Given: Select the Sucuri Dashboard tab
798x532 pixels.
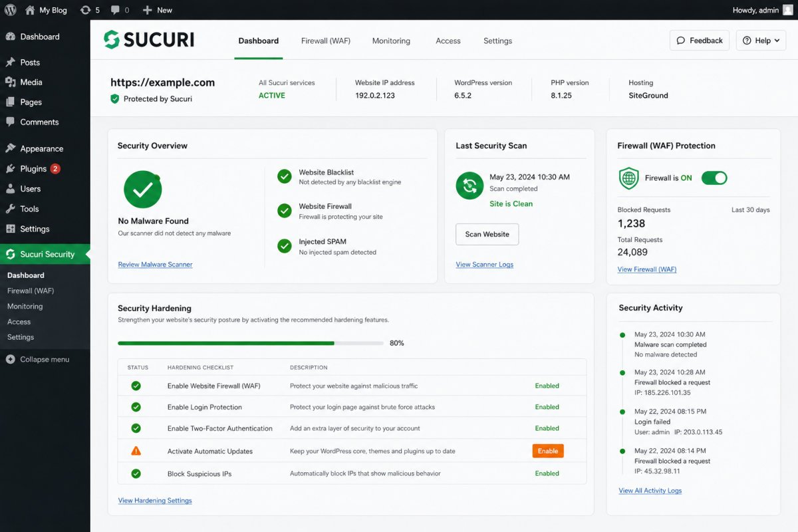Looking at the screenshot, I should 259,41.
